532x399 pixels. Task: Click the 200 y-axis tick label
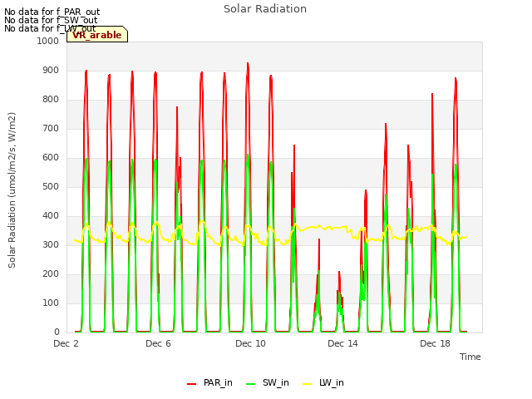(x=51, y=273)
